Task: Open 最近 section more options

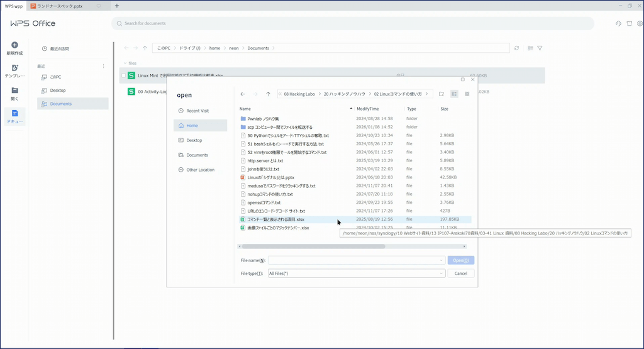Action: pos(104,66)
